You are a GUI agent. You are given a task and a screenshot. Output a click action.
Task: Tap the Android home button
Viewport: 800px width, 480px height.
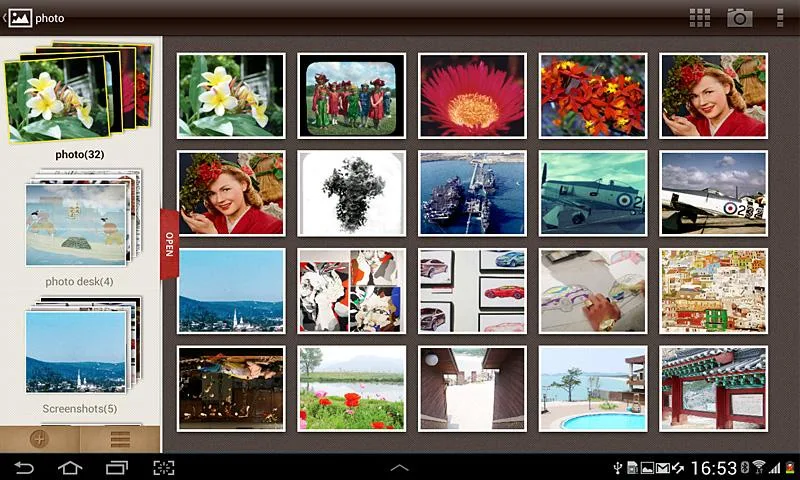coord(70,467)
